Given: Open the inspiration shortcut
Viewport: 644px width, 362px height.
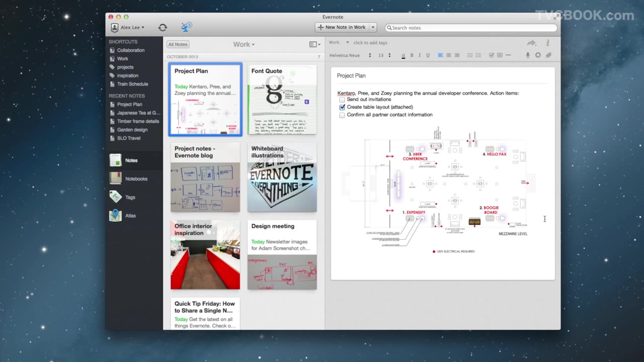Looking at the screenshot, I should [x=128, y=75].
